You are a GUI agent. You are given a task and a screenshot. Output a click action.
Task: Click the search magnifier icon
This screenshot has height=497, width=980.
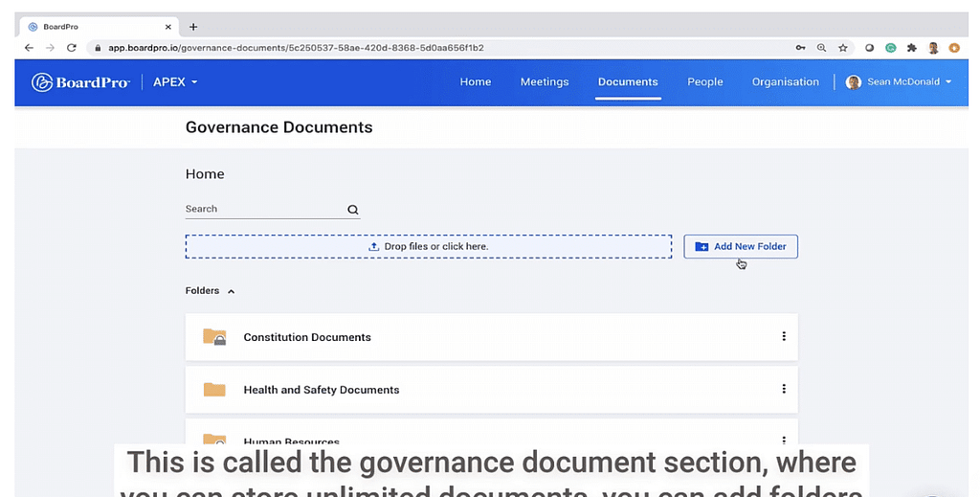[x=352, y=210]
